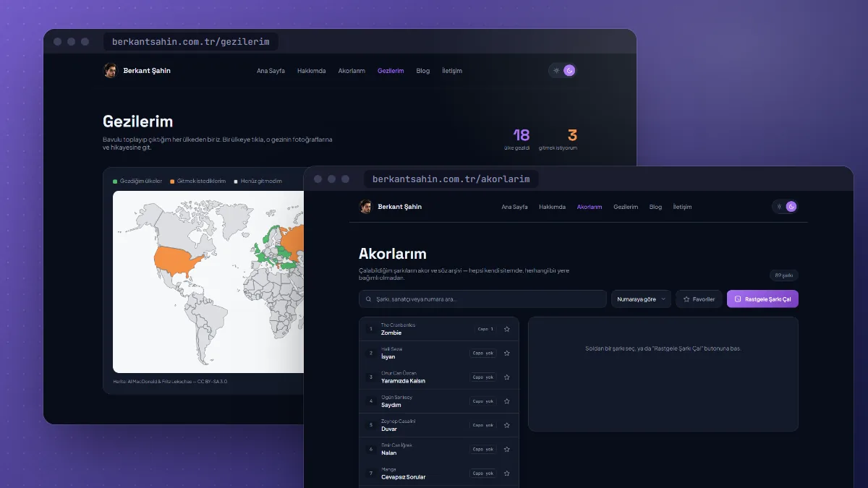Image resolution: width=868 pixels, height=488 pixels.
Task: Click Akorlarım nav item in Gezilerim window
Action: (352, 71)
